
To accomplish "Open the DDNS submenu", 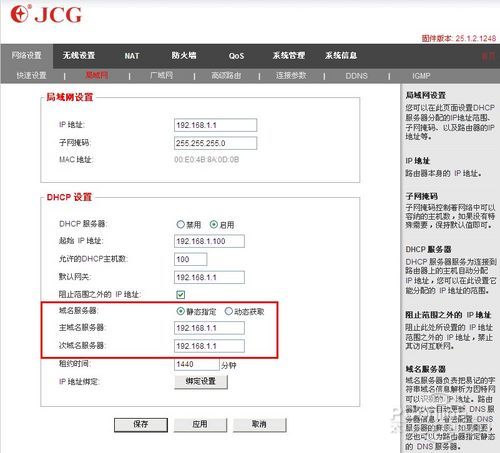I will pyautogui.click(x=356, y=76).
